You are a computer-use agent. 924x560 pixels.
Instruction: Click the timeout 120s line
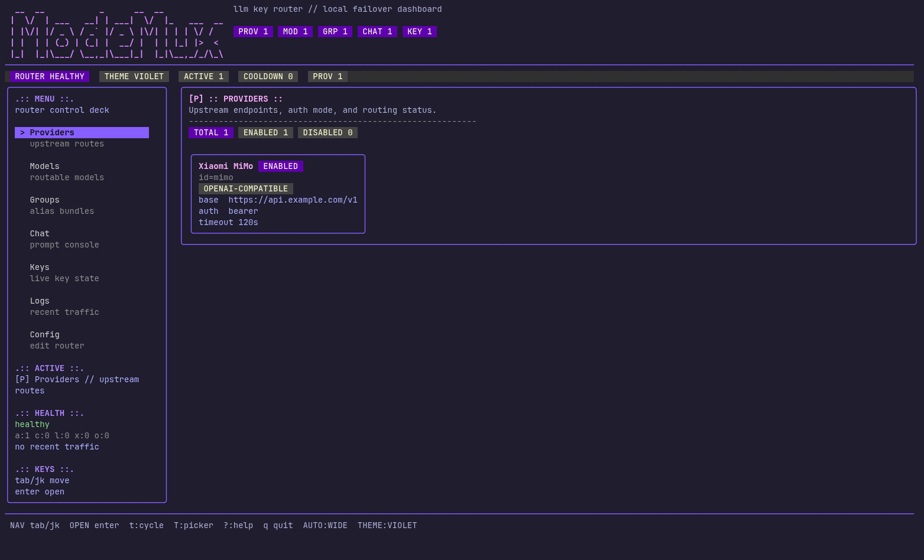228,222
